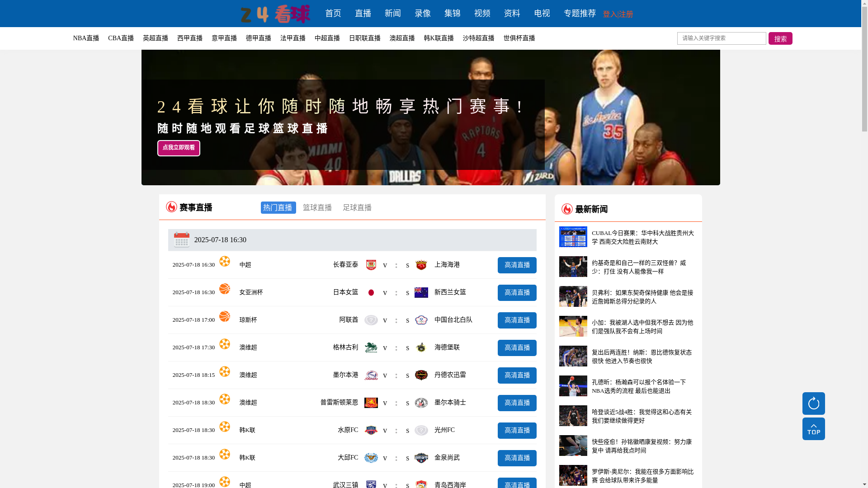Open the 哈登谈近5战4胜 news headline
868x488 pixels.
click(x=642, y=416)
